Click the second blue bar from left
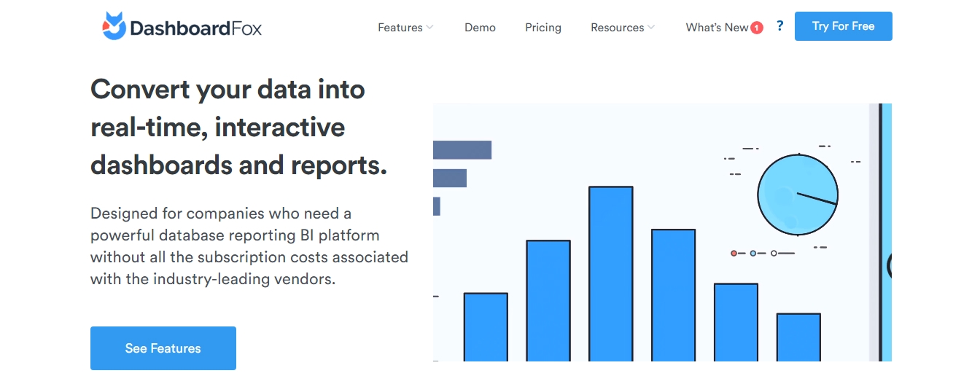The image size is (980, 376). tap(548, 300)
